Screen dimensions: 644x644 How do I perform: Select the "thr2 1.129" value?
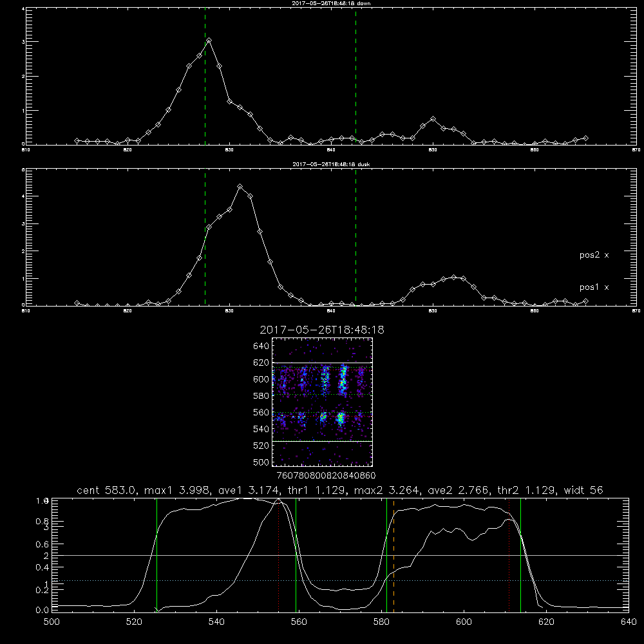pos(527,490)
